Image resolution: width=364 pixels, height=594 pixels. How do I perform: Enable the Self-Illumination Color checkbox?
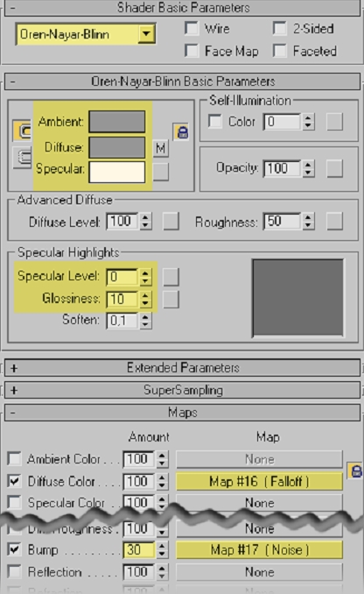215,122
